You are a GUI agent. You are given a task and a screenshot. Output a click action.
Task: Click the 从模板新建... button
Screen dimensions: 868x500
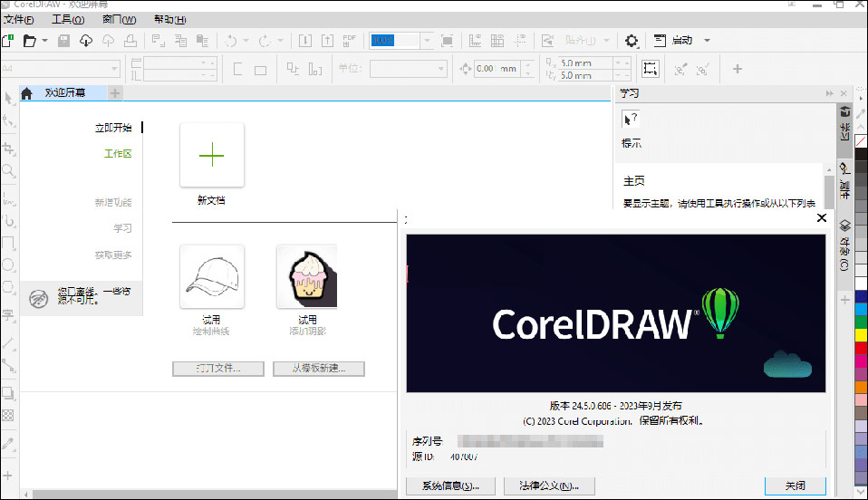(319, 369)
